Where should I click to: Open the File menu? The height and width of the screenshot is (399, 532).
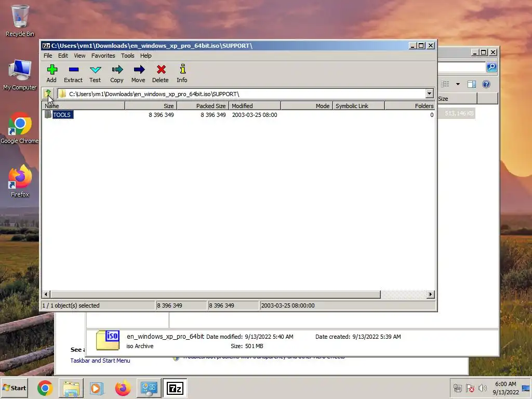tap(48, 56)
